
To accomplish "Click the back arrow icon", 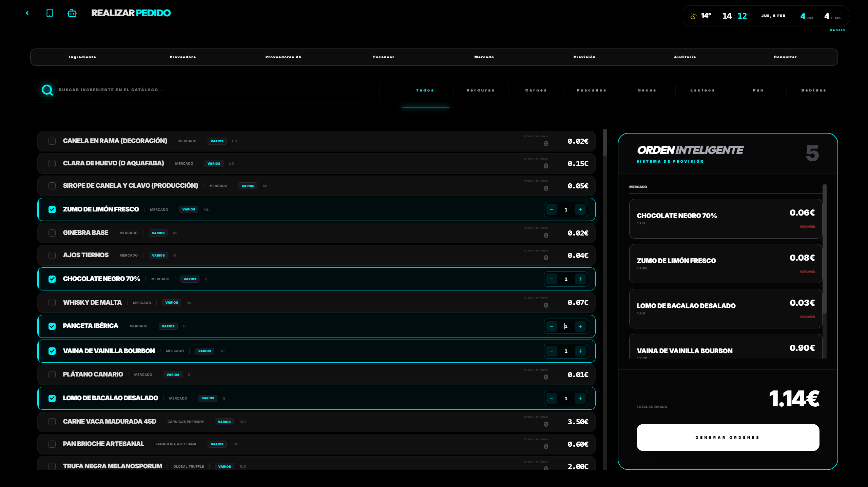I will pos(27,13).
